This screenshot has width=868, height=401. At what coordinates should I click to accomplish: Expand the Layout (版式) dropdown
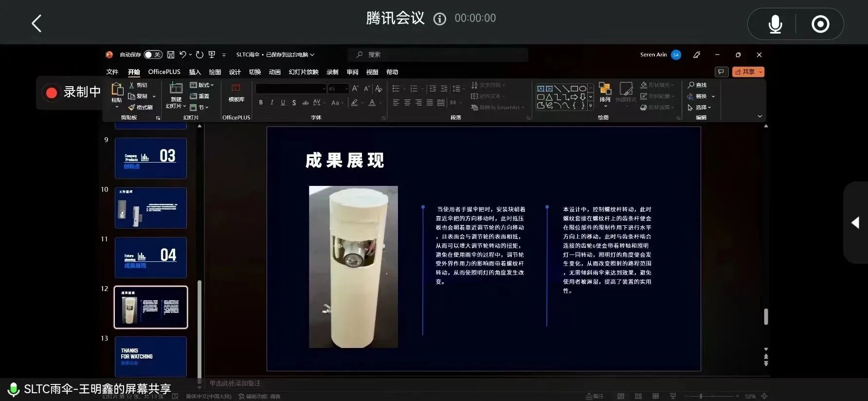(202, 85)
